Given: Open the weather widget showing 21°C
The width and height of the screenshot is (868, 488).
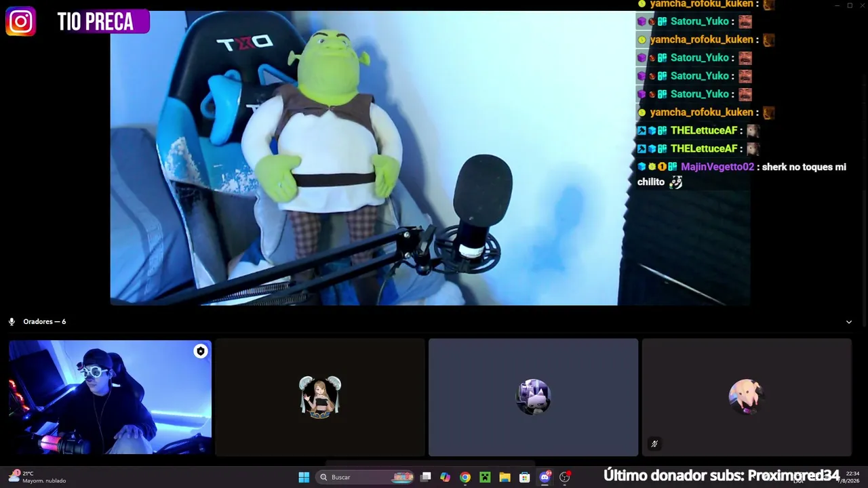Looking at the screenshot, I should [x=37, y=477].
